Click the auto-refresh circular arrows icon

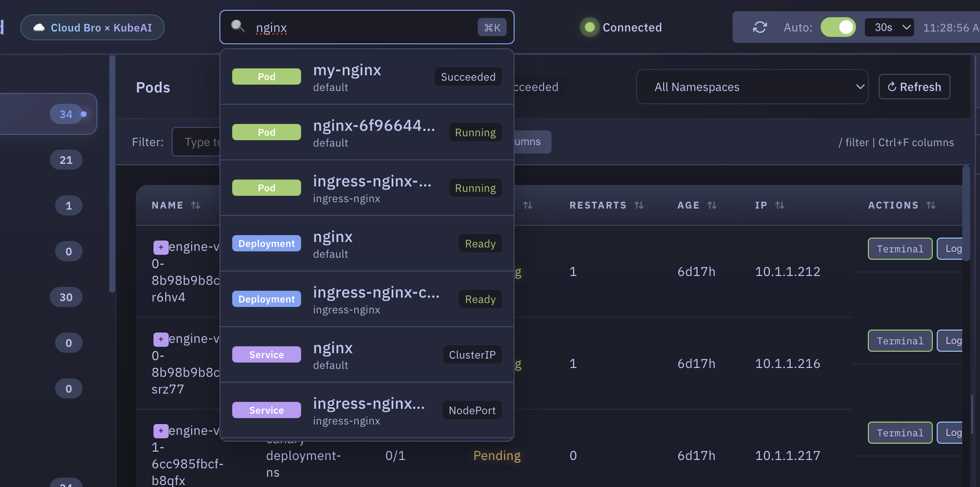(x=760, y=28)
